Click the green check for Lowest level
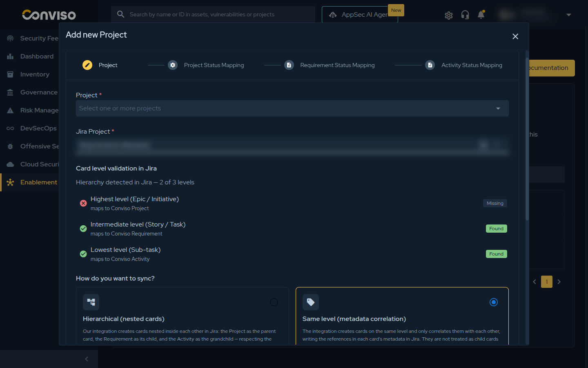This screenshot has width=588, height=368. (x=83, y=254)
